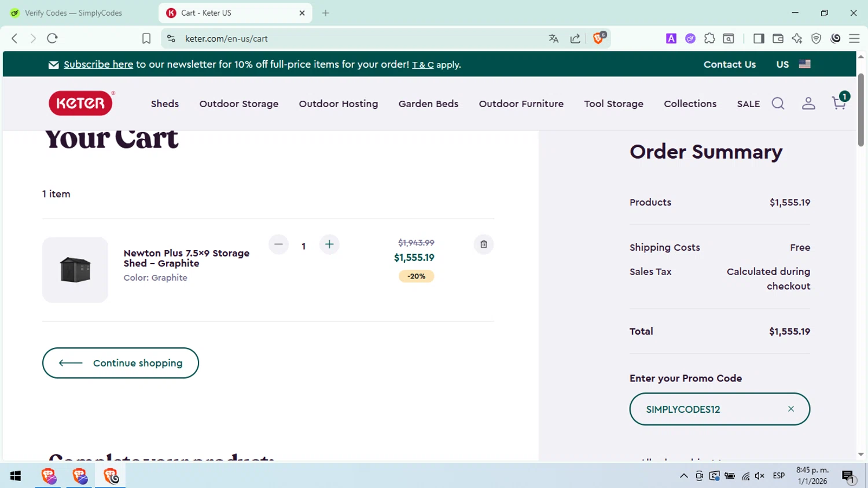The width and height of the screenshot is (868, 488).
Task: Bookmark this page icon
Action: 146,38
